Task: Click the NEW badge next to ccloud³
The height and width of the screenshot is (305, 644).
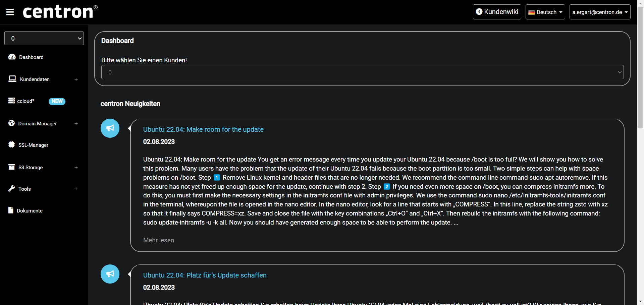Action: [x=57, y=101]
